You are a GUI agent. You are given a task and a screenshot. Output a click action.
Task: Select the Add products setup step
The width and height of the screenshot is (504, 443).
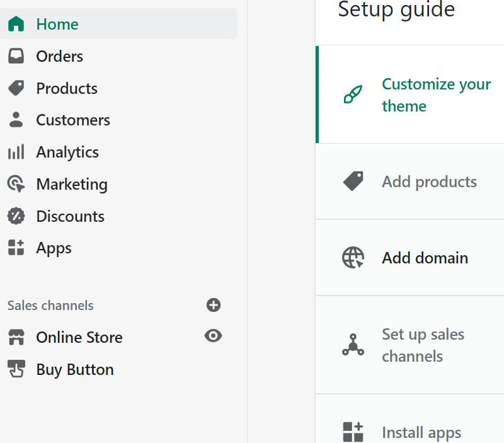[x=410, y=181]
